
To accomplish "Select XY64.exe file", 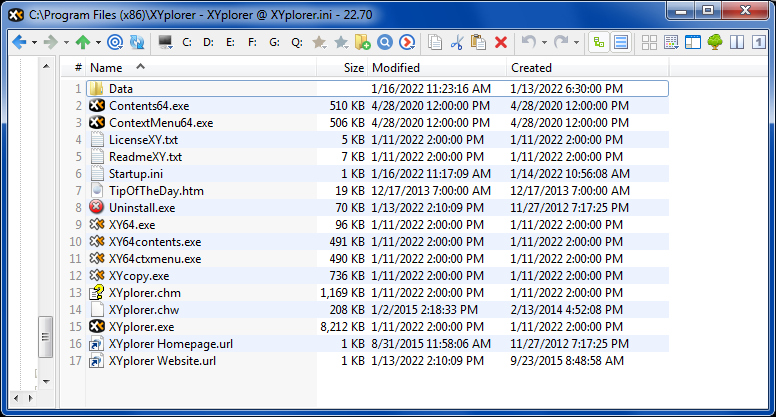I will (132, 225).
